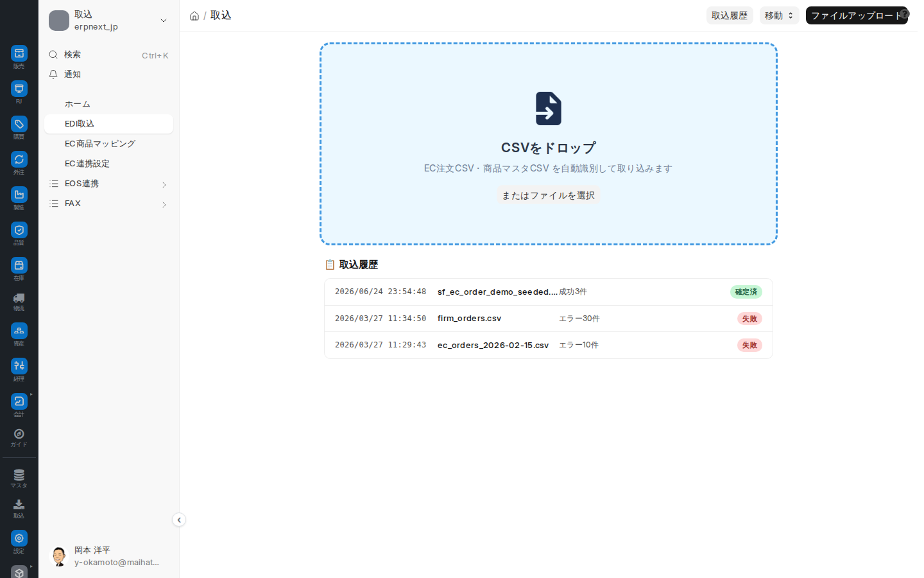The width and height of the screenshot is (924, 578).
Task: Open the 取込 erpnext_jp workspace dropdown
Action: [x=108, y=21]
